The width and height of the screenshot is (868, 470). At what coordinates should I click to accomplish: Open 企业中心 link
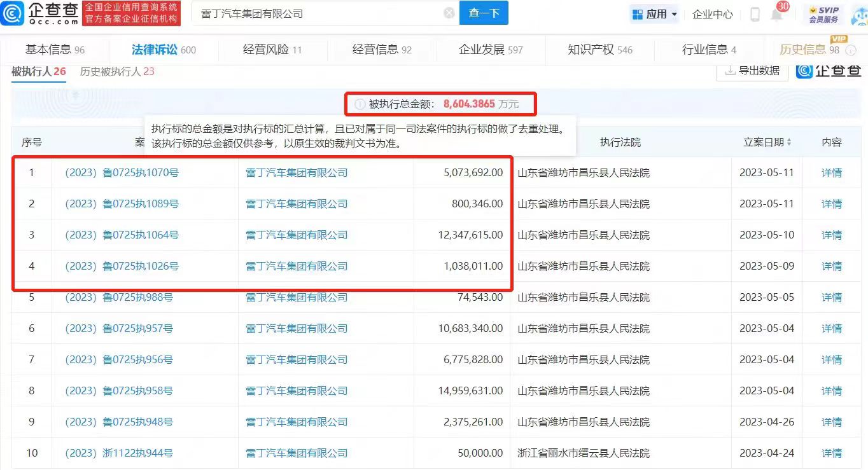(x=712, y=14)
